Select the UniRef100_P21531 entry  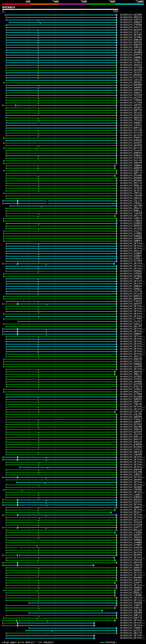[x=131, y=379]
